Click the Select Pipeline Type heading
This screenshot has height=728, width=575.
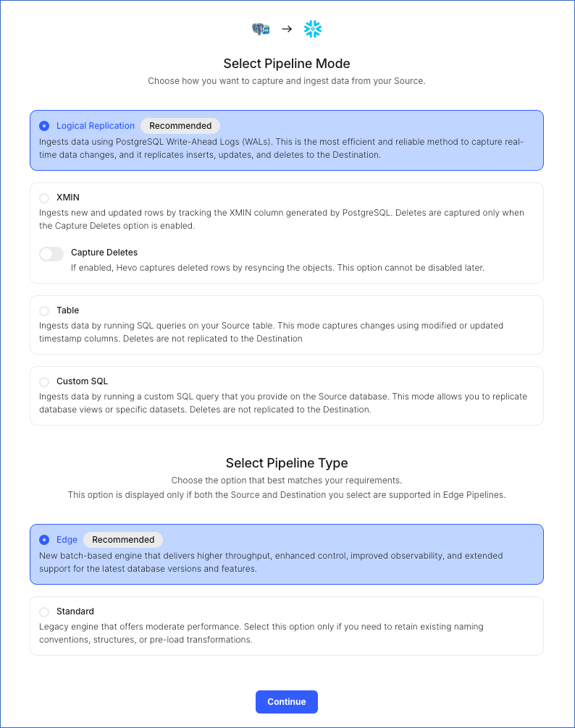[x=287, y=462]
